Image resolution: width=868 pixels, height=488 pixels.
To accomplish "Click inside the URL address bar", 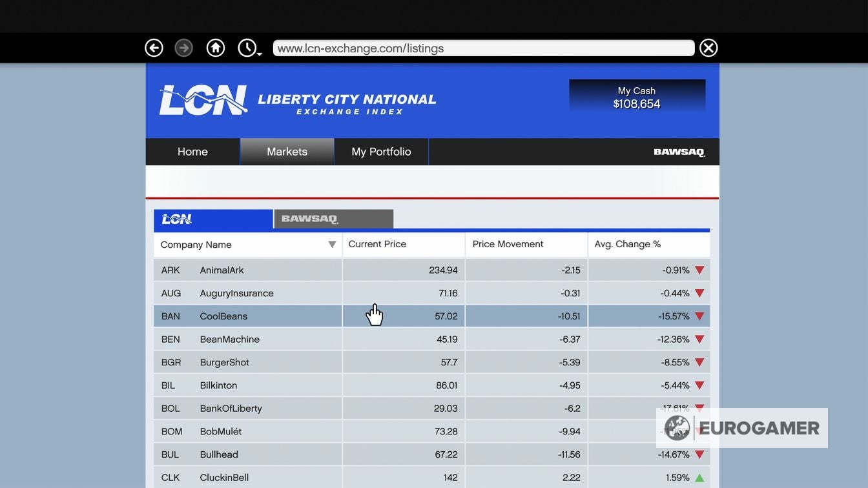I will (483, 47).
